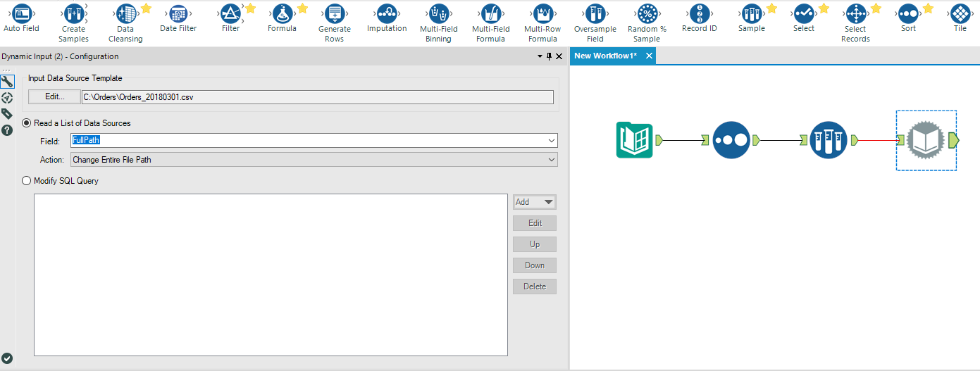This screenshot has width=980, height=371.
Task: Toggle favorite star on Data Cleansing
Action: (146, 8)
